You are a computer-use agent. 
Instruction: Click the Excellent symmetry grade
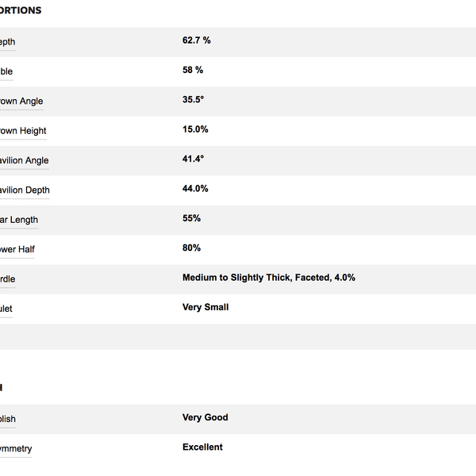click(x=202, y=447)
